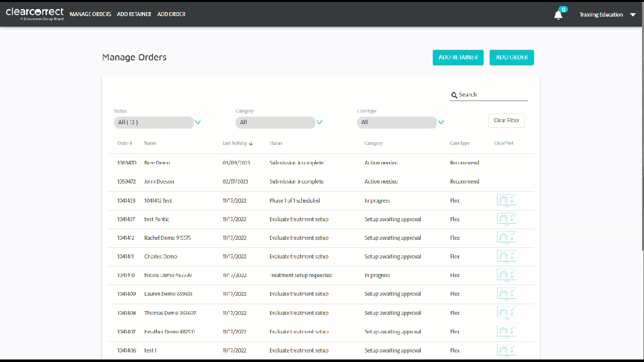Image resolution: width=644 pixels, height=362 pixels.
Task: Open the Training Education account menu
Action: click(608, 15)
